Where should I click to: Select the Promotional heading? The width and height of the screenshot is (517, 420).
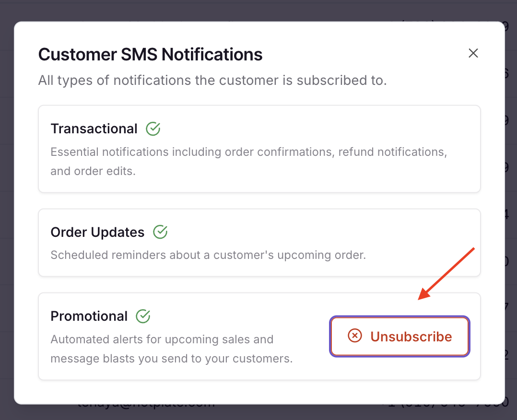(89, 316)
